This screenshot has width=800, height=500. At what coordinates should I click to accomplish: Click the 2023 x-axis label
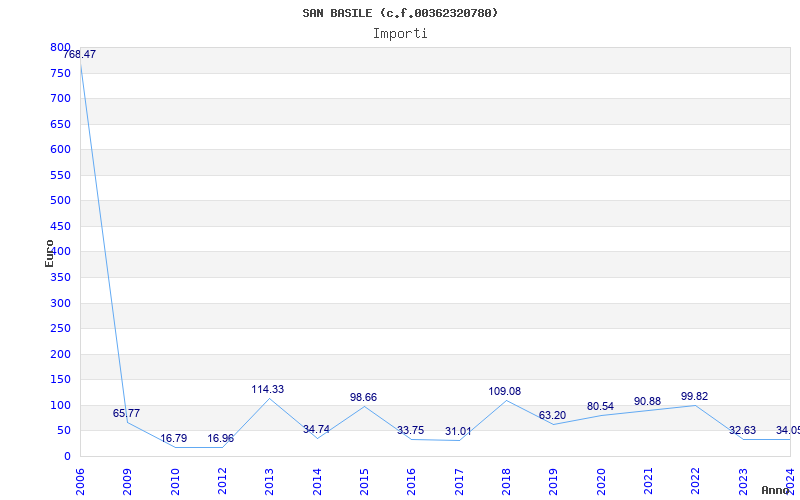click(743, 481)
